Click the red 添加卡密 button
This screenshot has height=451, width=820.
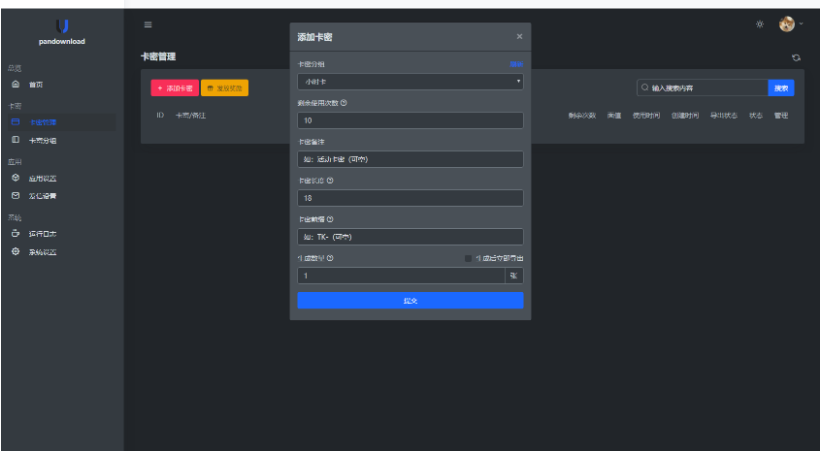click(174, 88)
